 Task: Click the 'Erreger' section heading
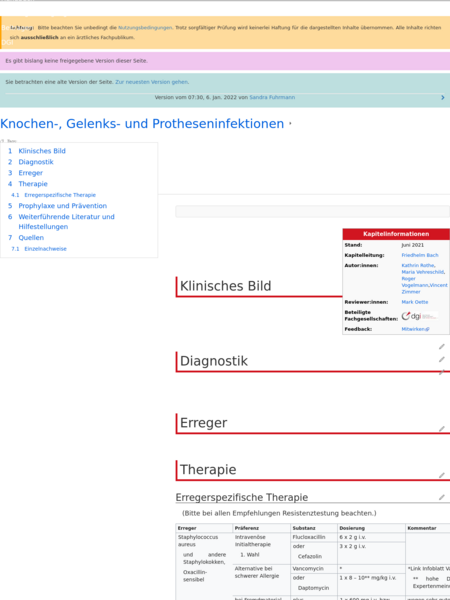(204, 423)
